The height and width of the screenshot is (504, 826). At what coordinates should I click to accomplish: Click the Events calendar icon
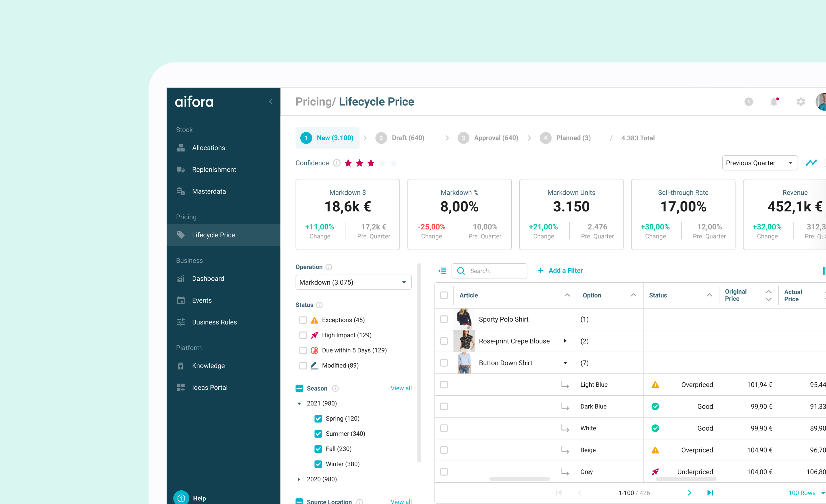pyautogui.click(x=181, y=300)
